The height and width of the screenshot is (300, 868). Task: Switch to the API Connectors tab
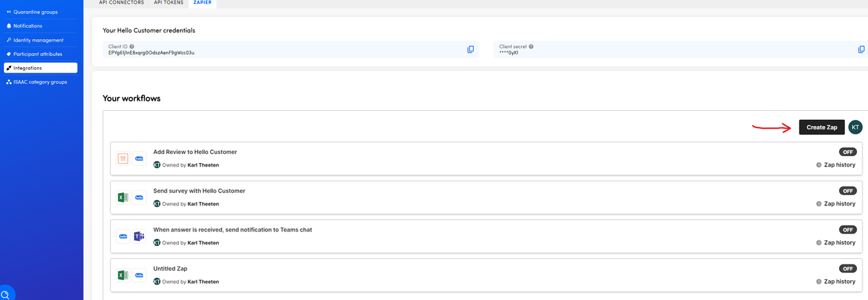pyautogui.click(x=121, y=3)
